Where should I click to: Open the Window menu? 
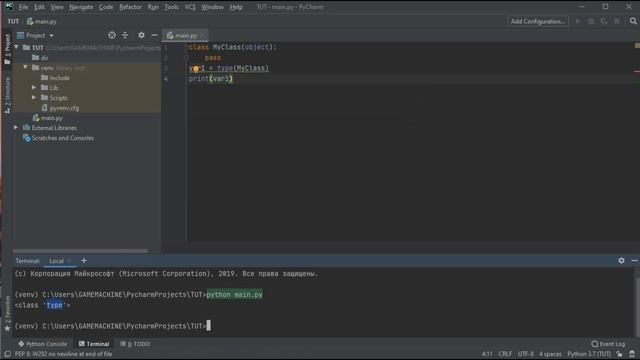[212, 7]
